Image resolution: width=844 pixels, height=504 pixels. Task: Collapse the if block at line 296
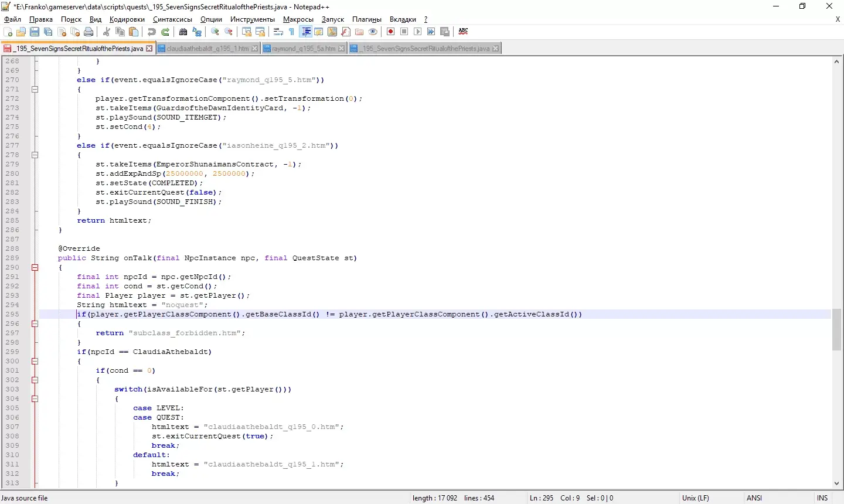[35, 323]
